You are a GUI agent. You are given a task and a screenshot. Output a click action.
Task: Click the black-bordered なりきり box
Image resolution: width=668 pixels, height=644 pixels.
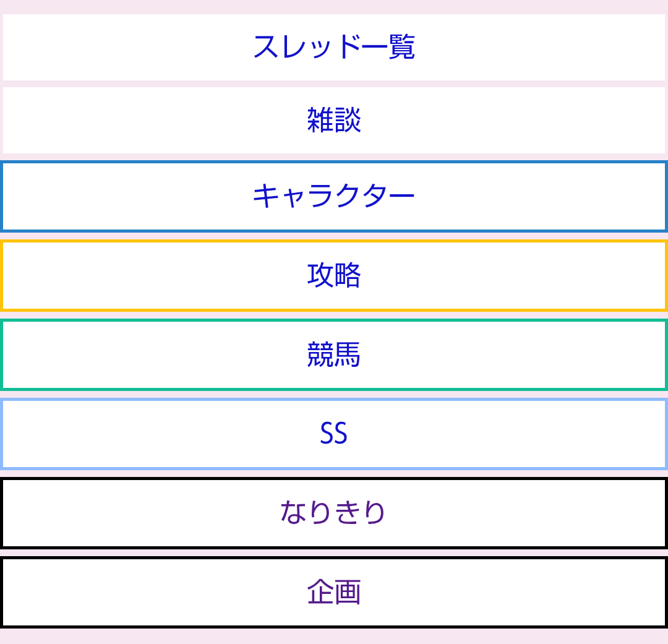tap(334, 513)
